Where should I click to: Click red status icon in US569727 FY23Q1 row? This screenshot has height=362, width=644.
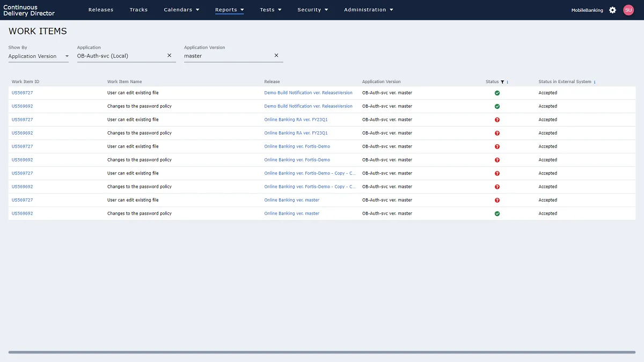(x=497, y=120)
